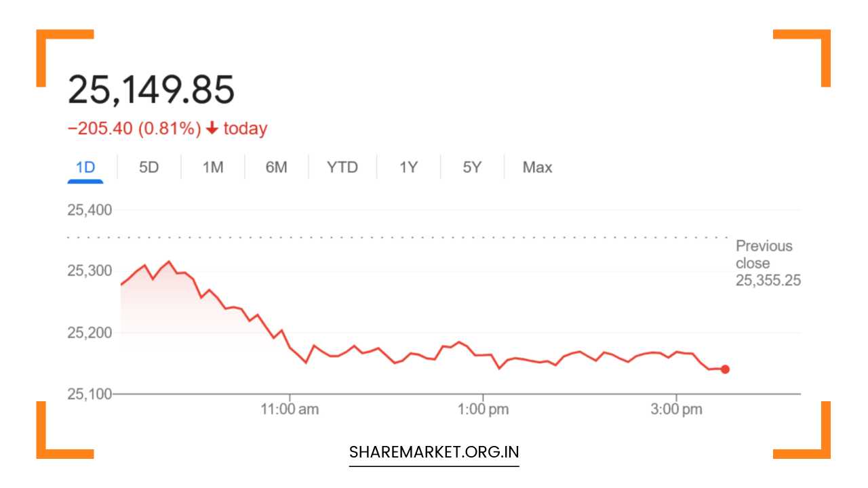868x488 pixels.
Task: Switch to the 5Y view
Action: click(471, 167)
